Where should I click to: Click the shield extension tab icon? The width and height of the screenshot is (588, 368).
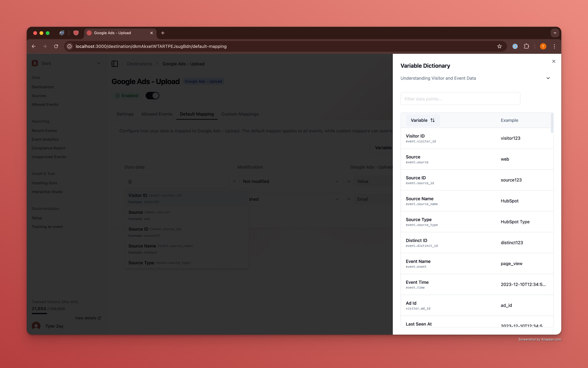pyautogui.click(x=76, y=33)
